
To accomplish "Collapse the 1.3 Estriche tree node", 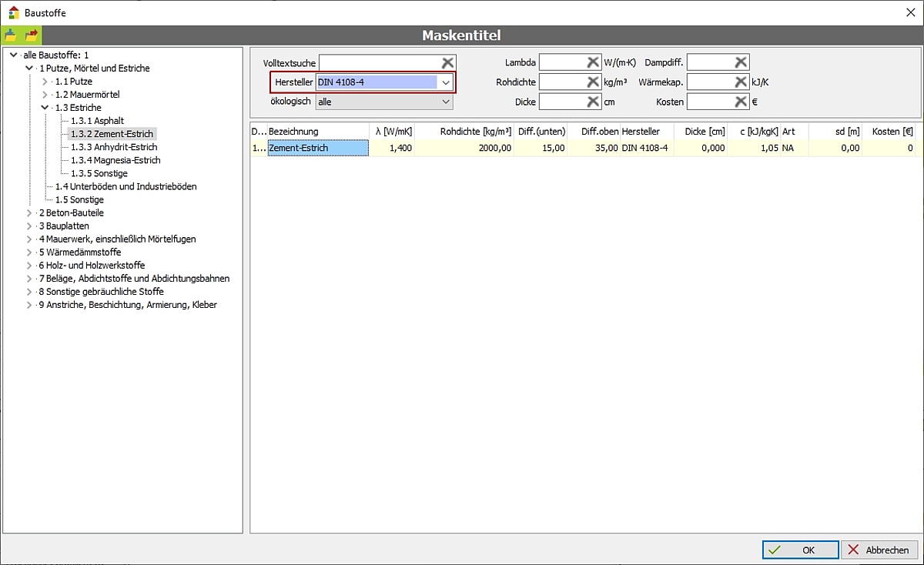I will 45,108.
